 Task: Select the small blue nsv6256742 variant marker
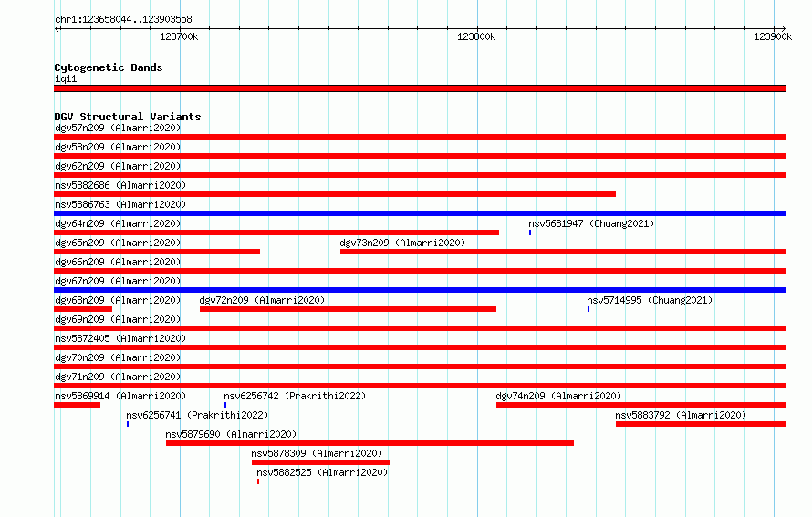click(225, 405)
